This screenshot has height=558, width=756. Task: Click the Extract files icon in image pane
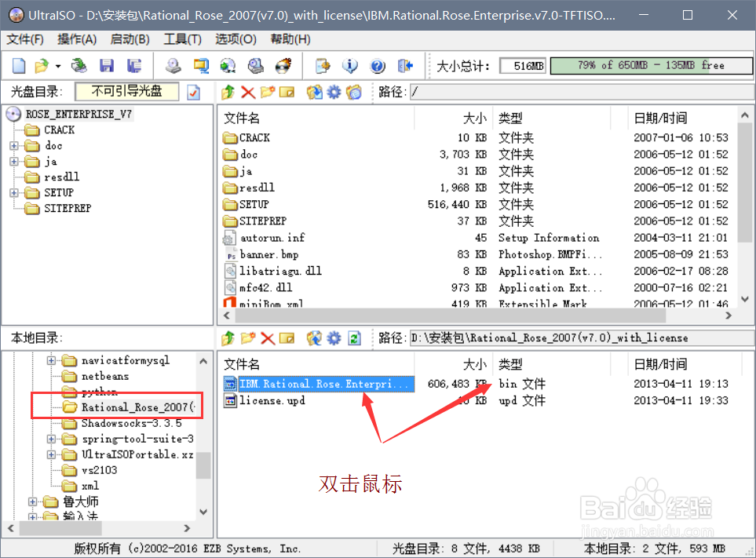[314, 92]
